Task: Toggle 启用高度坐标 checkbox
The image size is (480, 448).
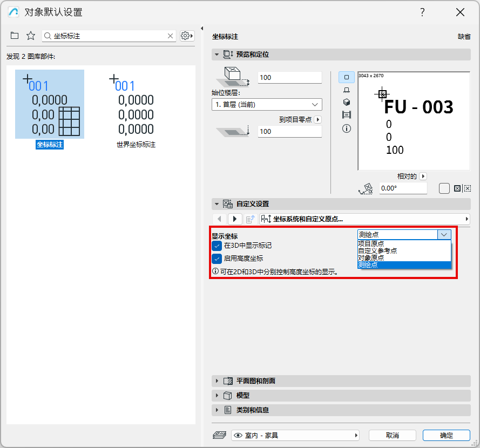Action: pos(217,259)
